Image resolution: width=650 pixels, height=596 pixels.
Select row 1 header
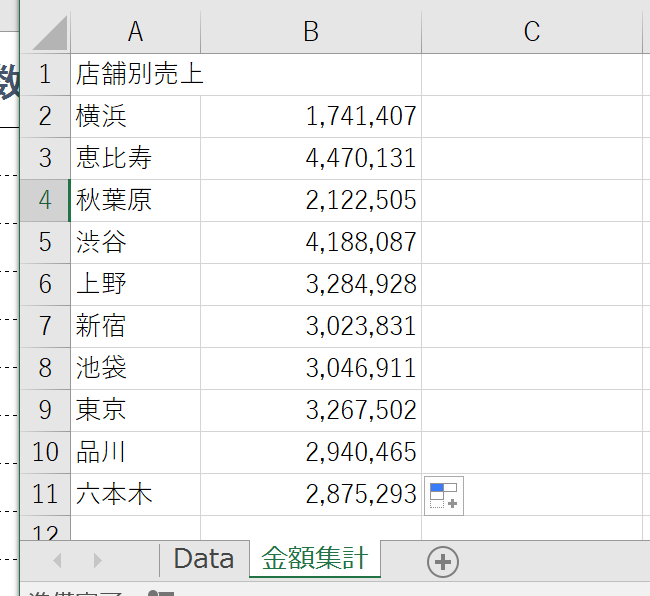click(45, 75)
